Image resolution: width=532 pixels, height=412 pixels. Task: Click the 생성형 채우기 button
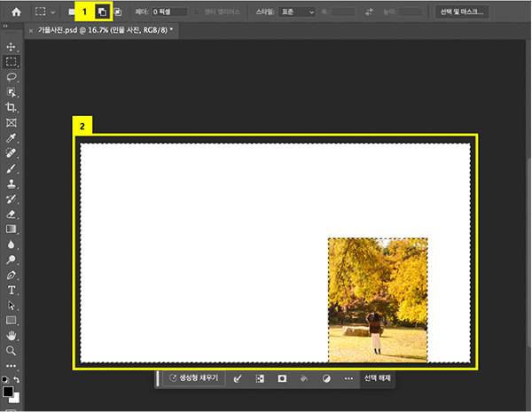[x=193, y=378]
